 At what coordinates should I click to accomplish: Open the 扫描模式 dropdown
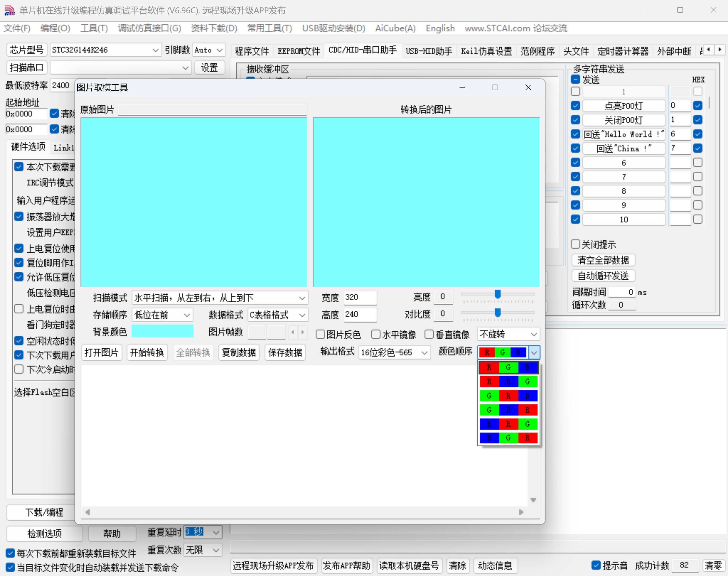220,298
